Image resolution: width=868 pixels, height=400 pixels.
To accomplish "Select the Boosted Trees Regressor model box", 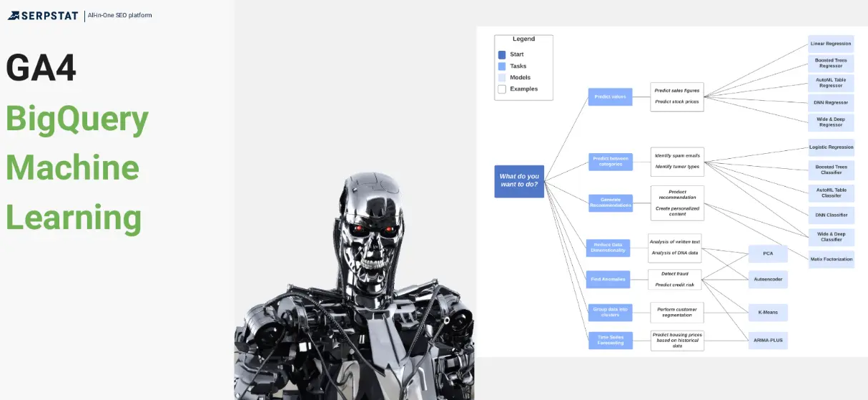I will coord(831,63).
